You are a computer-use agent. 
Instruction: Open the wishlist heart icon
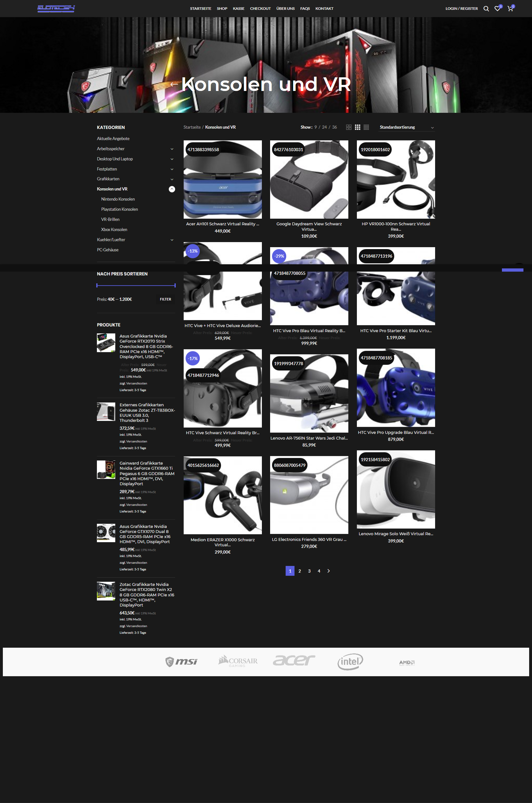[x=497, y=9]
